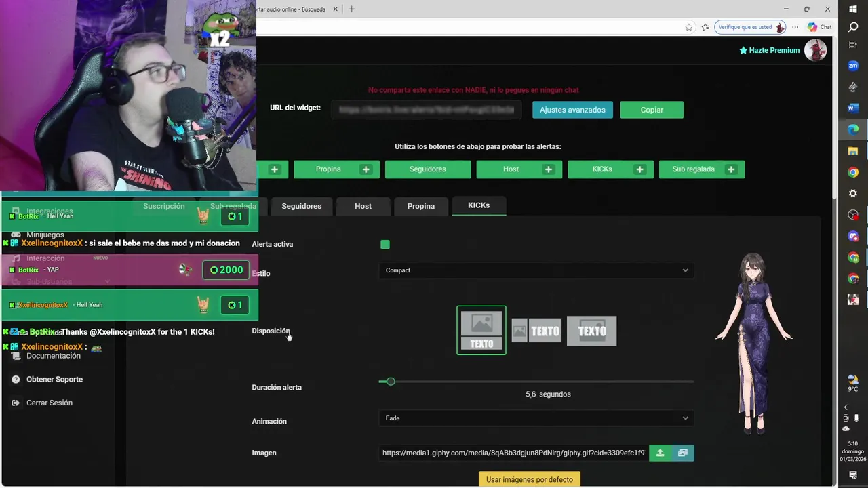Open the profile avatar menu
The height and width of the screenshot is (488, 868).
(x=815, y=50)
